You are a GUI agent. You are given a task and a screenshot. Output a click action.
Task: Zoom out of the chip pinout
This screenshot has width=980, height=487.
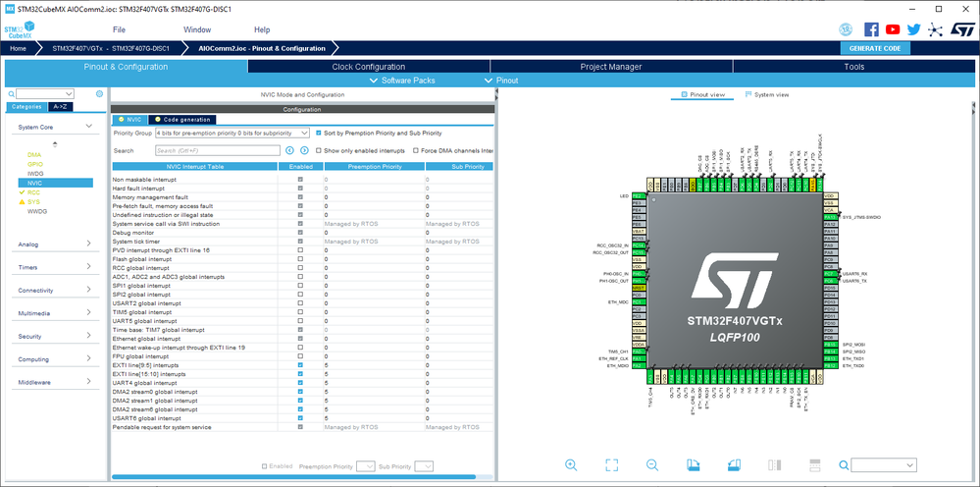coord(652,464)
